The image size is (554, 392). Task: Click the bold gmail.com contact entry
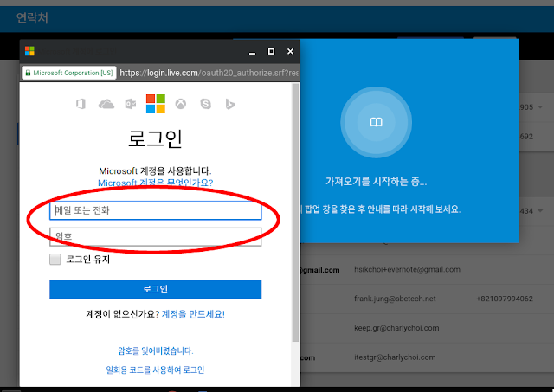pyautogui.click(x=320, y=270)
